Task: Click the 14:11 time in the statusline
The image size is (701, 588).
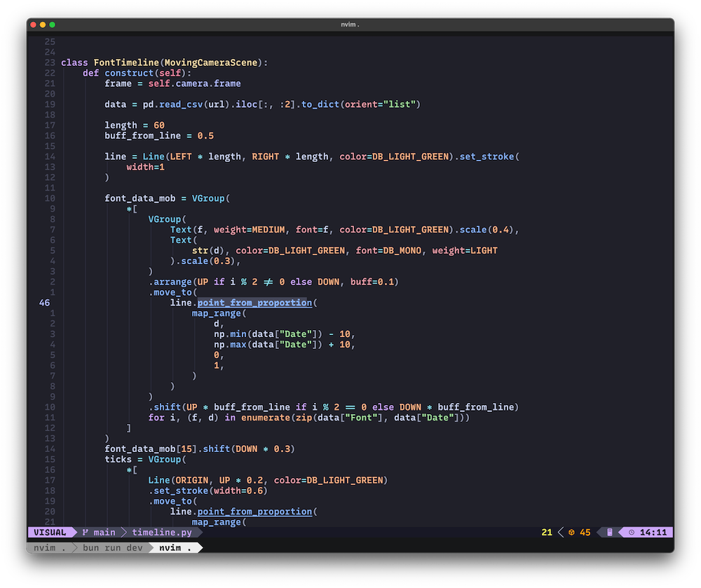Action: pos(653,532)
